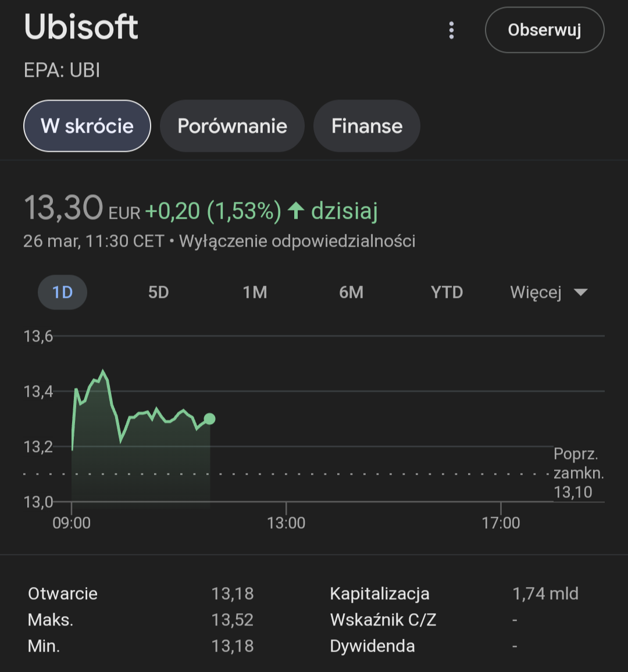Switch to the Porównanie tab

click(x=232, y=126)
